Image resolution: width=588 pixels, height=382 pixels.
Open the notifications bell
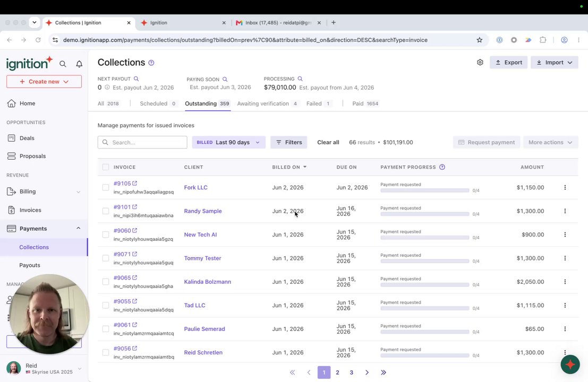[79, 64]
